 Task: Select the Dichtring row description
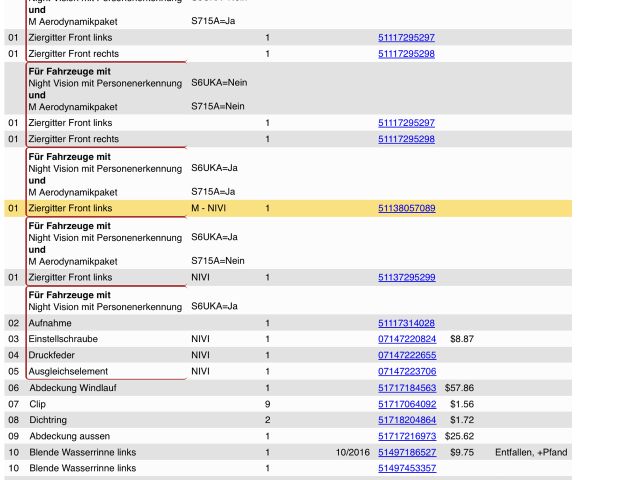tap(48, 420)
